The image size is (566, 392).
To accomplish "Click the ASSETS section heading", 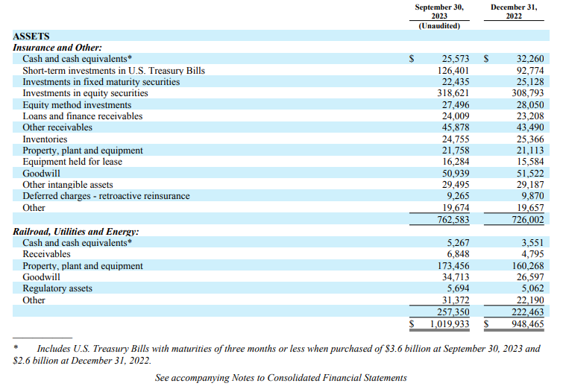I will 31,36.
